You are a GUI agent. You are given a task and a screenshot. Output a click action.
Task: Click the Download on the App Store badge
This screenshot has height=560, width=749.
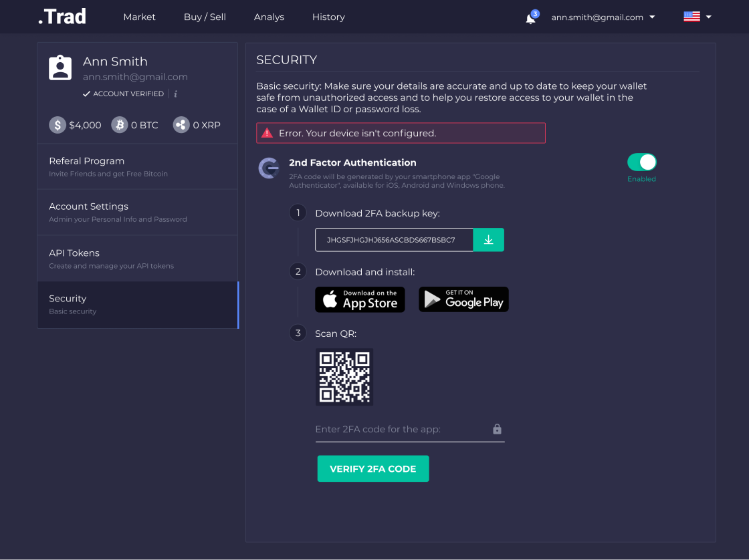(360, 299)
